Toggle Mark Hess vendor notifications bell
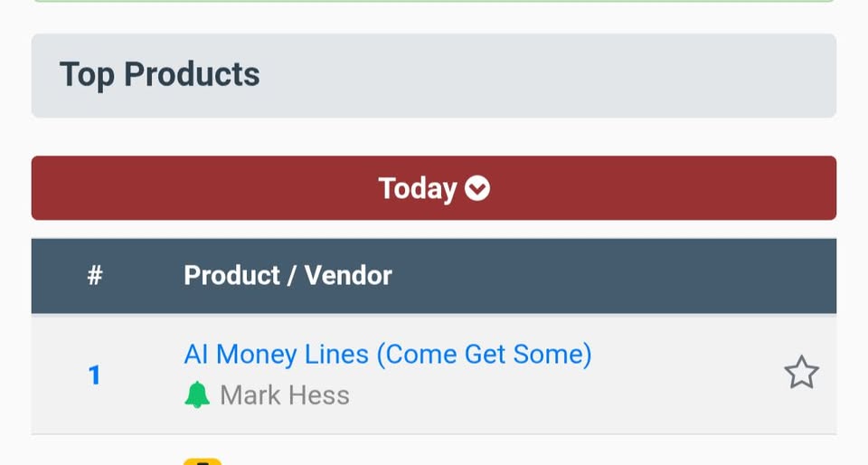Viewport: 868px width, 465px height. click(x=197, y=395)
